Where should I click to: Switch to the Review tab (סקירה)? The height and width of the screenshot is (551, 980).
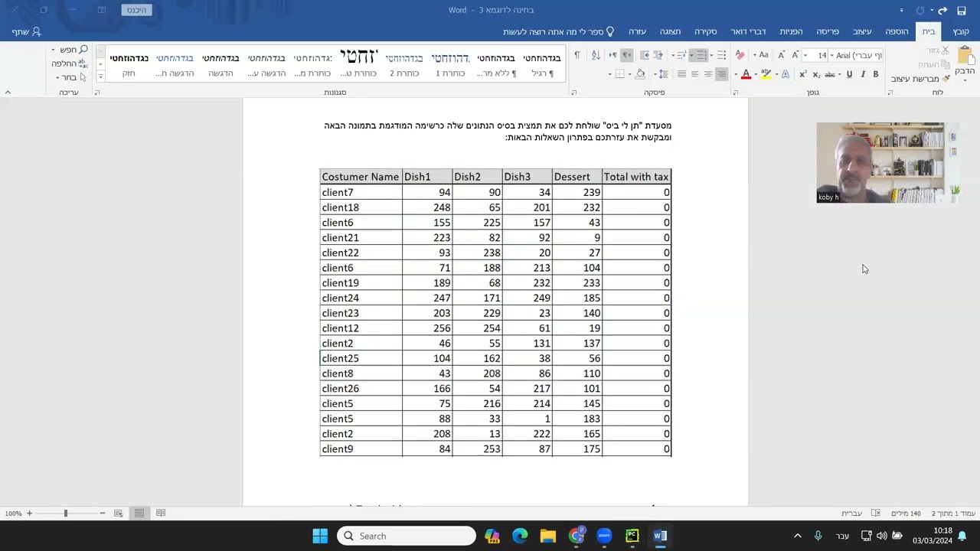pos(705,31)
